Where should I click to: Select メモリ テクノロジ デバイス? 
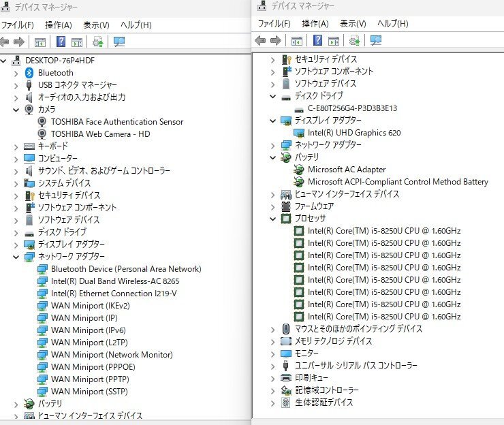333,341
